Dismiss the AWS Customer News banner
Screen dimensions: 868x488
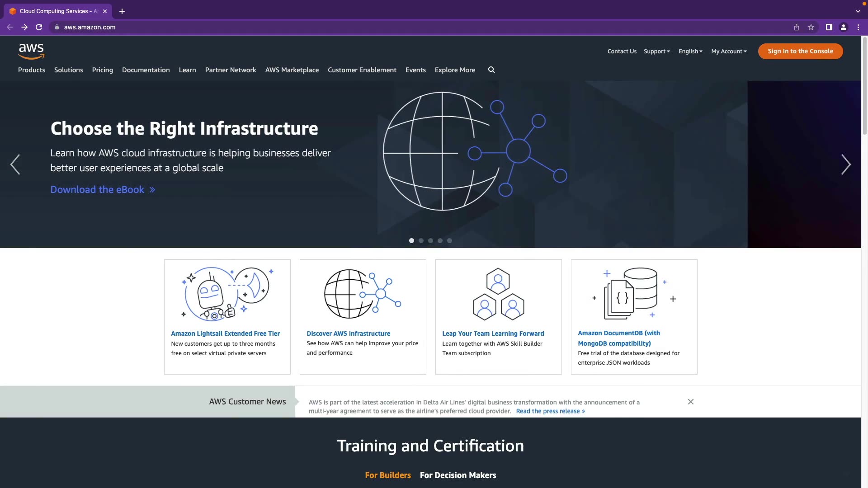pos(690,402)
